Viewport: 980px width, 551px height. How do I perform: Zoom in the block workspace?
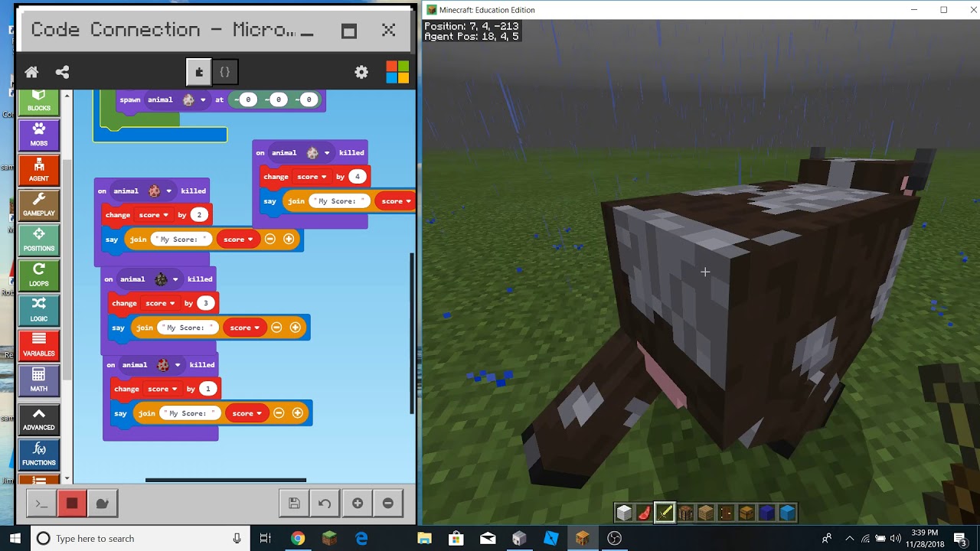(358, 503)
